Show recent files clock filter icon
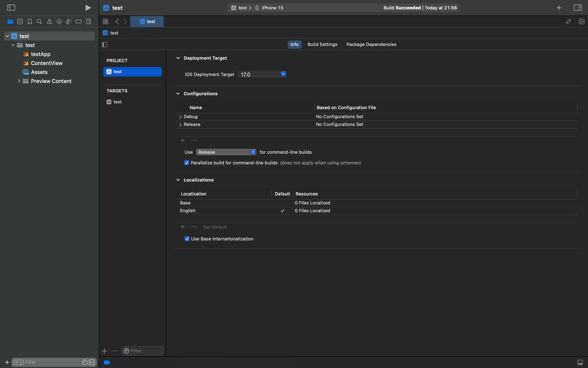 point(85,362)
